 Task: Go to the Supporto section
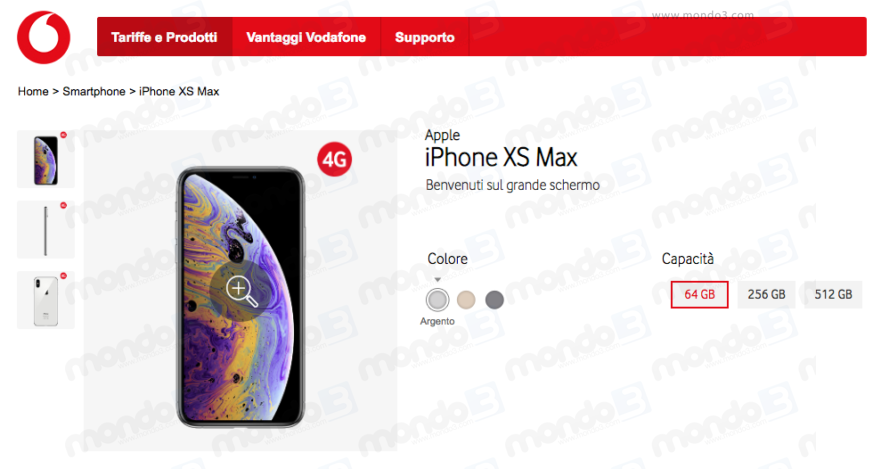[x=425, y=37]
